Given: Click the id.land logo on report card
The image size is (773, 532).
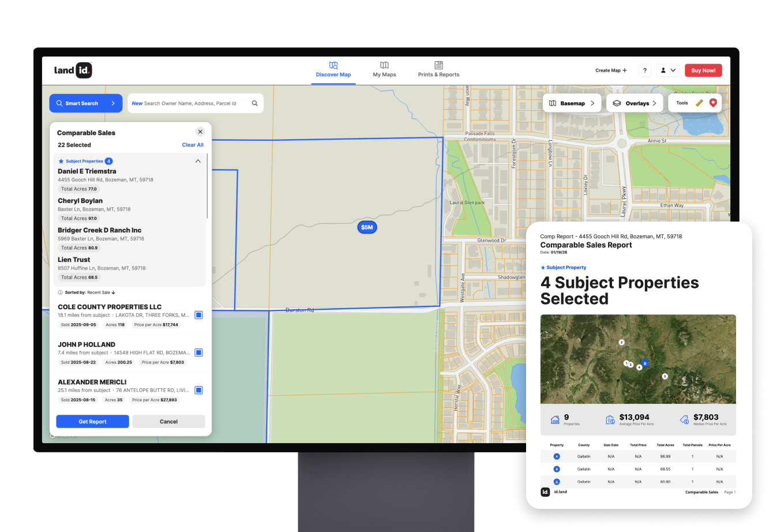Looking at the screenshot, I should (x=545, y=492).
